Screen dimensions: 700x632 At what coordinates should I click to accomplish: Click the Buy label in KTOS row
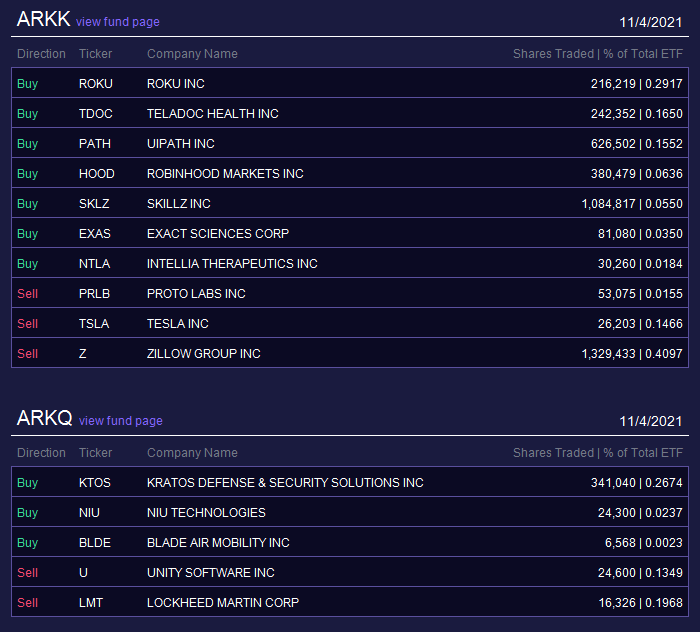[x=28, y=483]
